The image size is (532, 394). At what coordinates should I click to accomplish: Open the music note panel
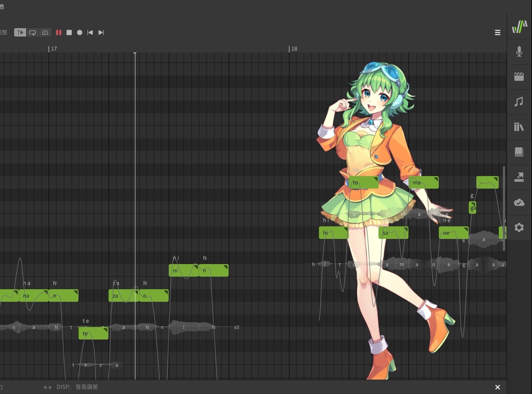pos(519,102)
